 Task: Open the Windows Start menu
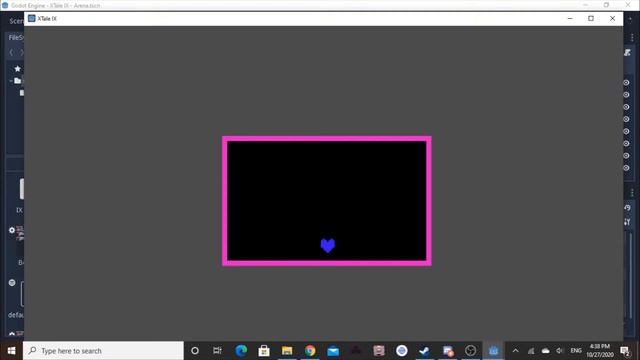(11, 351)
